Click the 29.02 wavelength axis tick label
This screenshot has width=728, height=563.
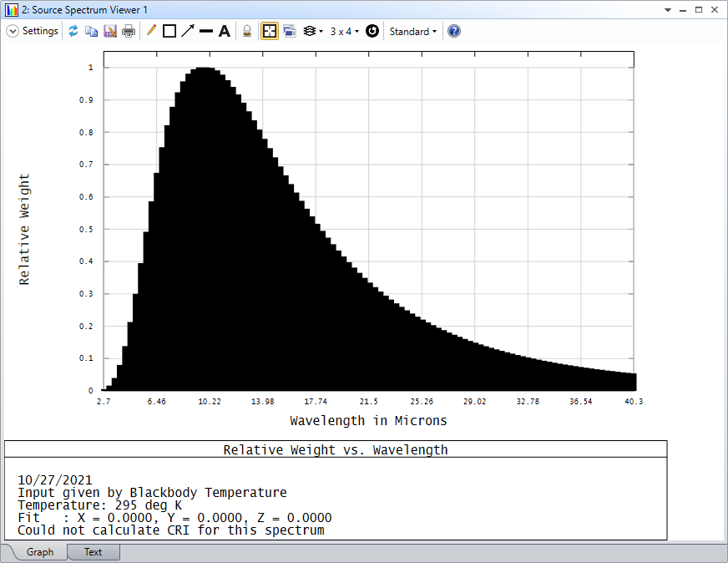click(x=474, y=401)
